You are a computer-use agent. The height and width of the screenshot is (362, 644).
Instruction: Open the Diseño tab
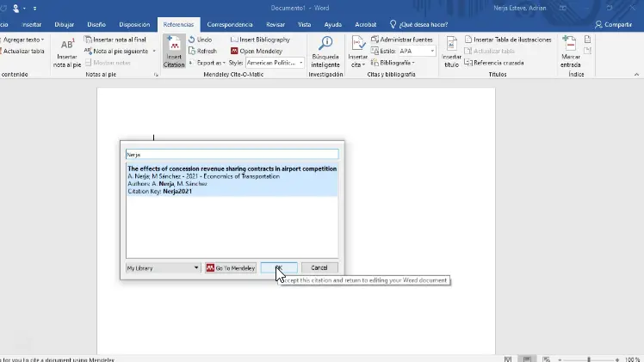coord(96,25)
